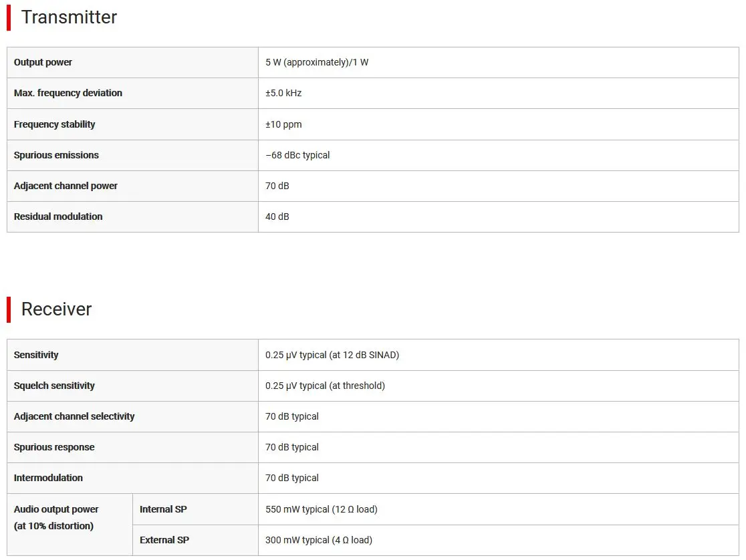Image resolution: width=746 pixels, height=560 pixels.
Task: Click the 40 dB residual modulation value
Action: [277, 217]
